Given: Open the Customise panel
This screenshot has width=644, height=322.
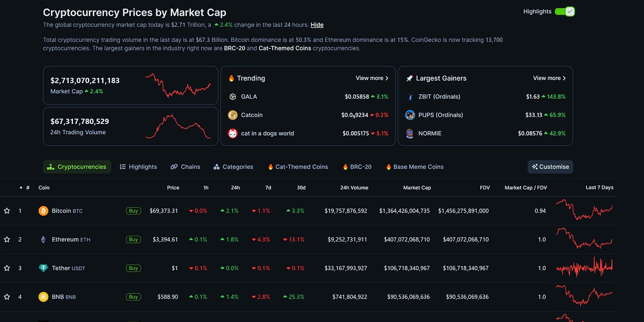Looking at the screenshot, I should click(550, 166).
